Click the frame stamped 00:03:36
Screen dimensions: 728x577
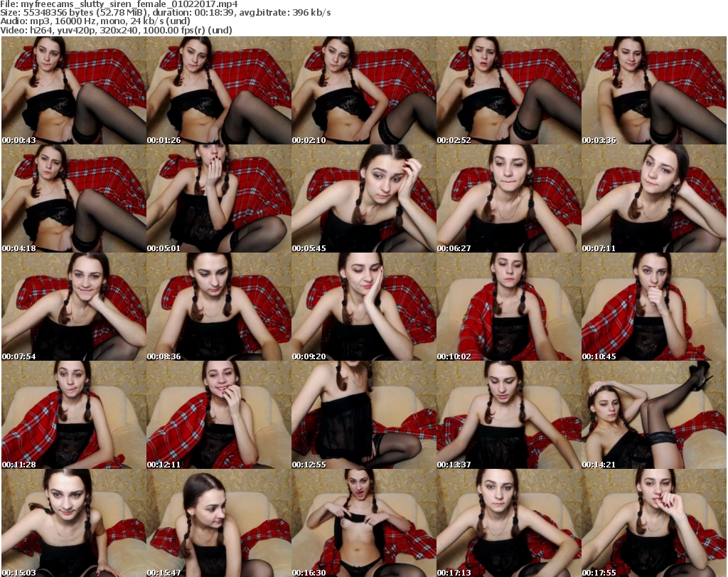pos(654,90)
